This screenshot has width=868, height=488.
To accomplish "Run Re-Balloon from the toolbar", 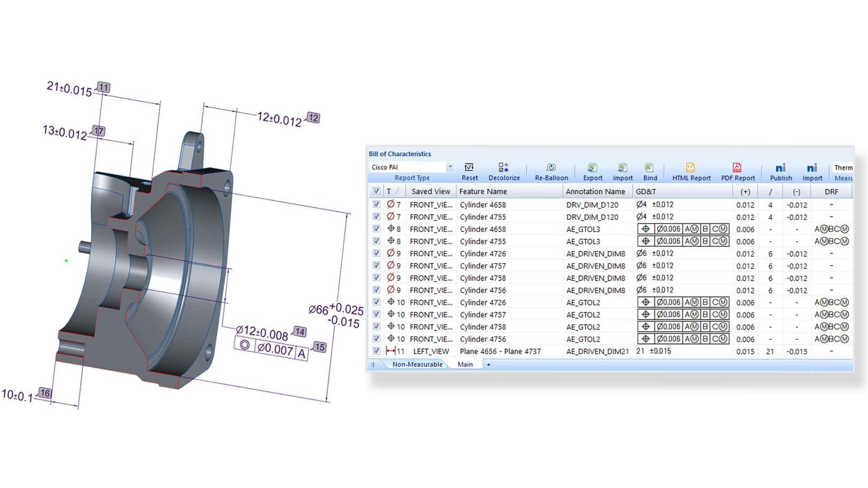I will click(x=551, y=168).
